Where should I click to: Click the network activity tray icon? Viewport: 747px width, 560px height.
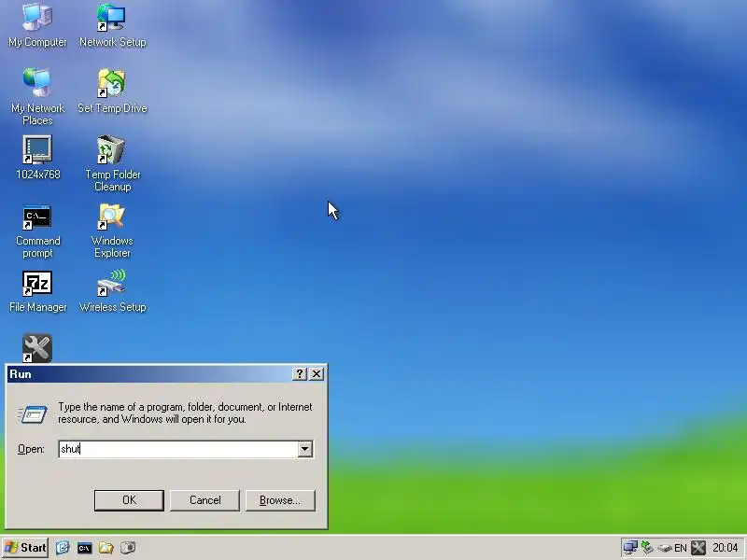click(647, 548)
